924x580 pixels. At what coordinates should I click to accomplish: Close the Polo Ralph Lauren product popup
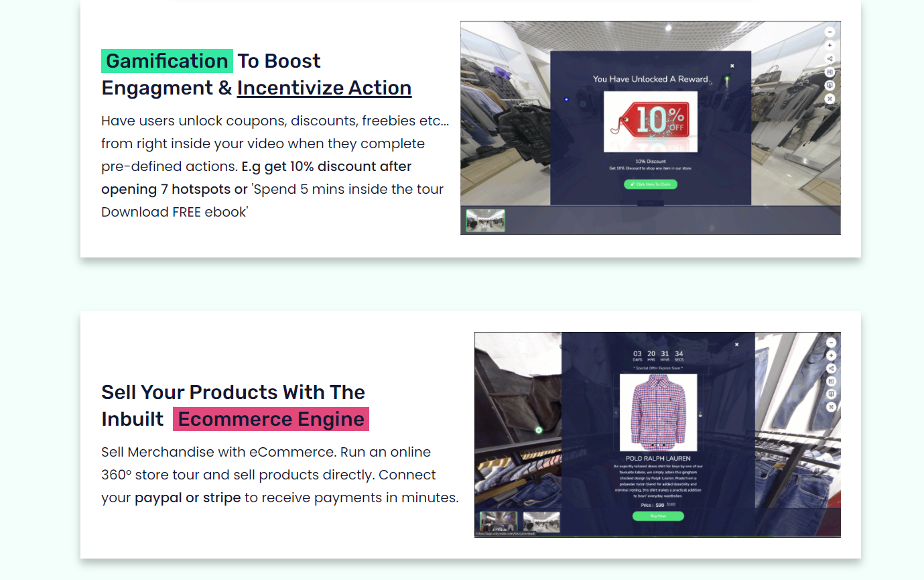click(x=736, y=344)
